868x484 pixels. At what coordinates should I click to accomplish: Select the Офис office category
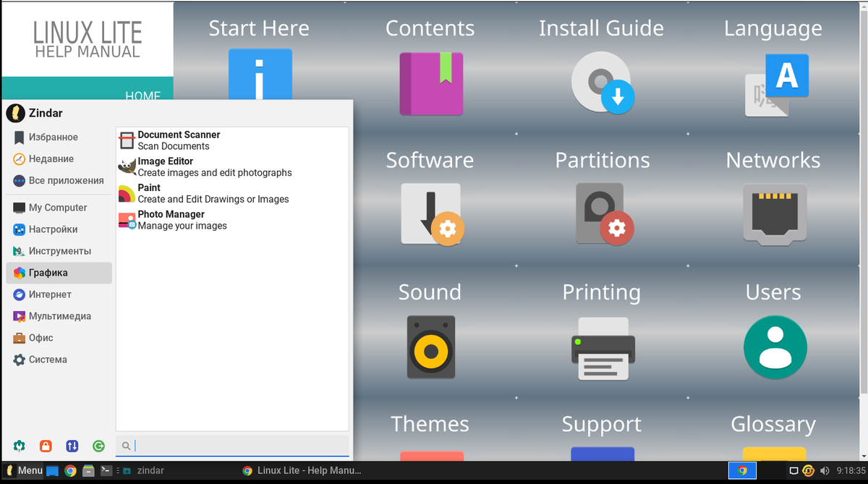click(x=59, y=338)
